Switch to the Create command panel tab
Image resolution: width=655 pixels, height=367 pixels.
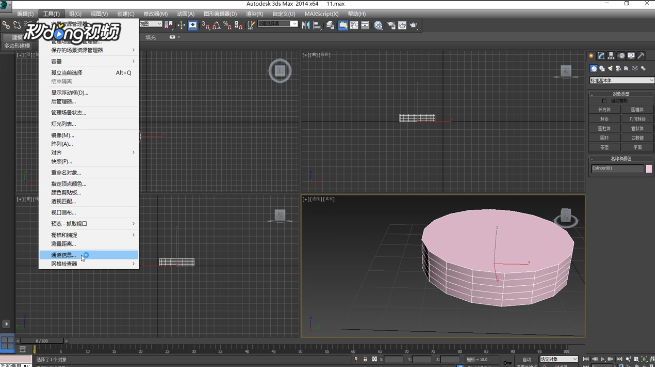591,56
